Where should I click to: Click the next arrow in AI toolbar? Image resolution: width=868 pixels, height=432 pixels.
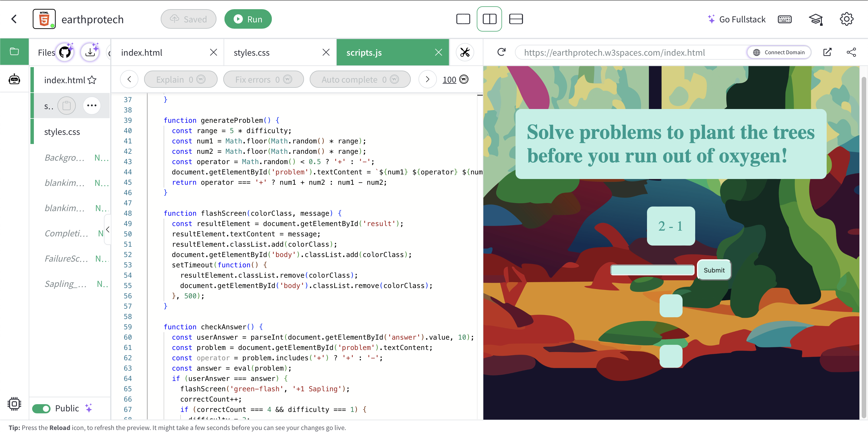pos(427,79)
